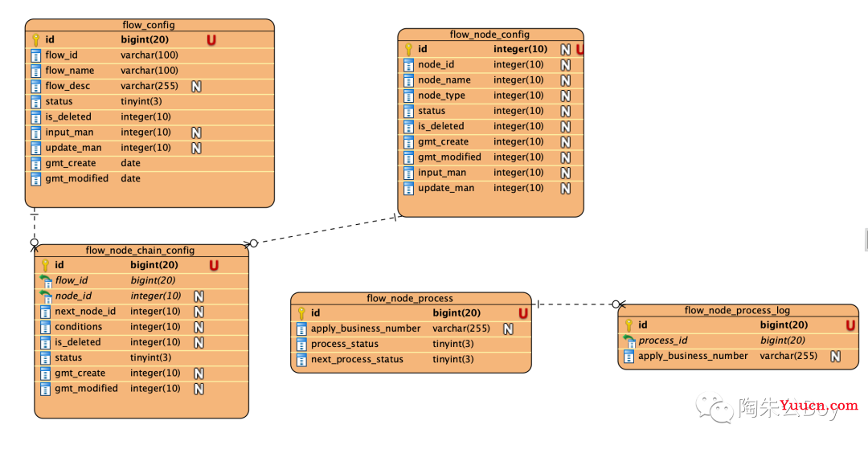The height and width of the screenshot is (449, 868).
Task: Click column icon beside next_process_status
Action: (301, 360)
